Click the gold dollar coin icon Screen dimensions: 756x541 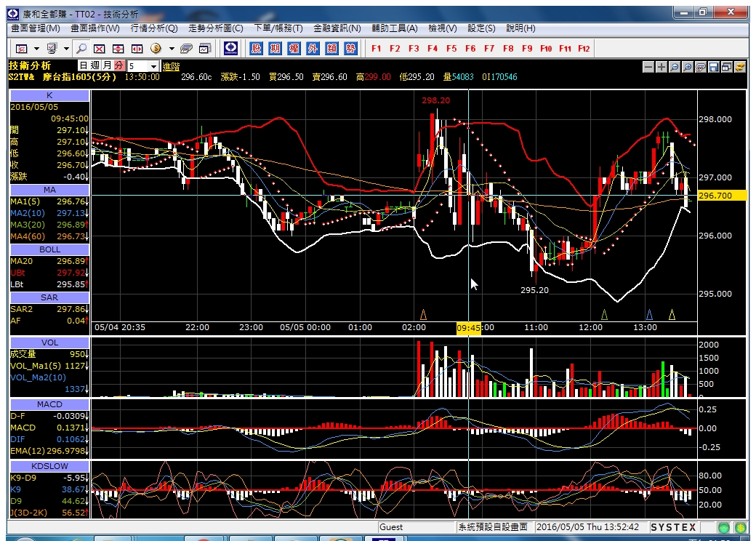pos(156,48)
